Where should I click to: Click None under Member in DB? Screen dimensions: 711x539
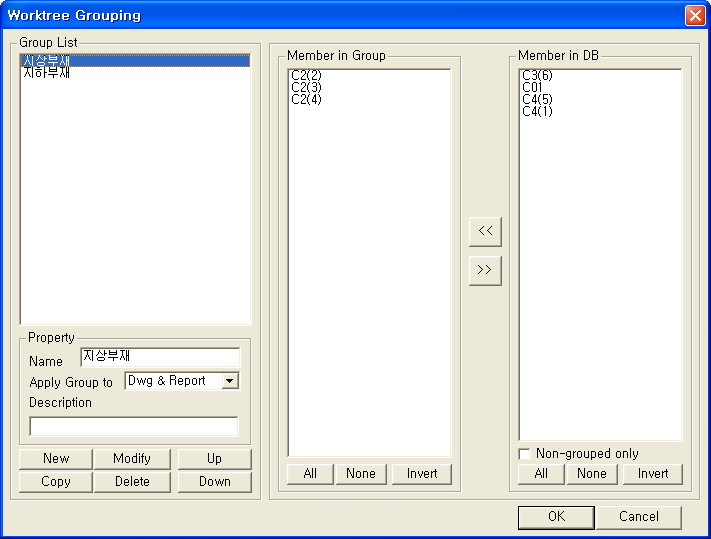(x=592, y=474)
